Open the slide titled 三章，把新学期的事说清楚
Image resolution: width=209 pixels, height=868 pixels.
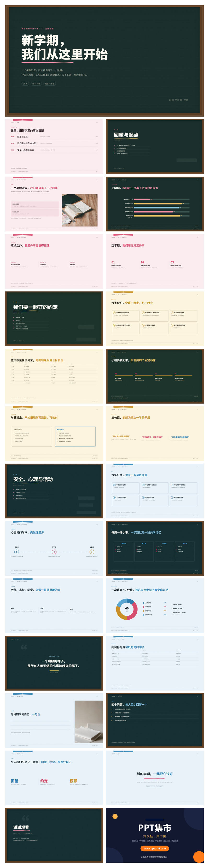tap(54, 147)
